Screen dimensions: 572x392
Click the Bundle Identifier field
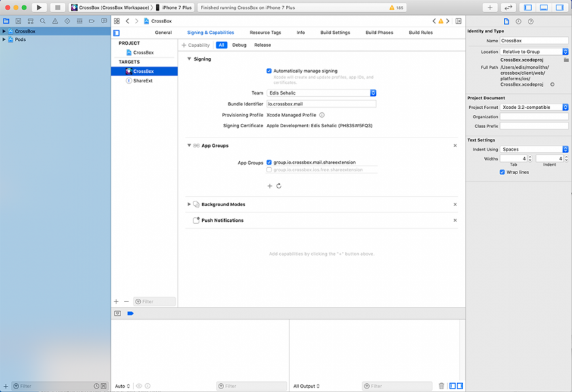[x=321, y=104]
